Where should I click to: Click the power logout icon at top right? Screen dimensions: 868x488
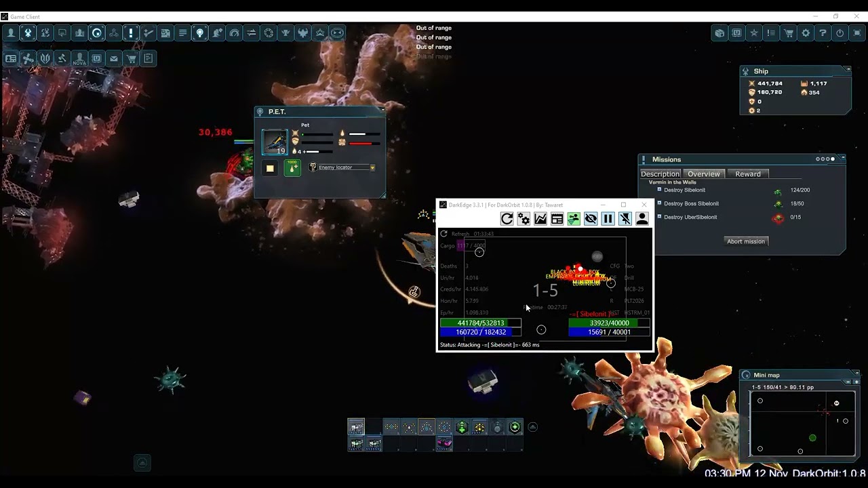click(x=840, y=33)
